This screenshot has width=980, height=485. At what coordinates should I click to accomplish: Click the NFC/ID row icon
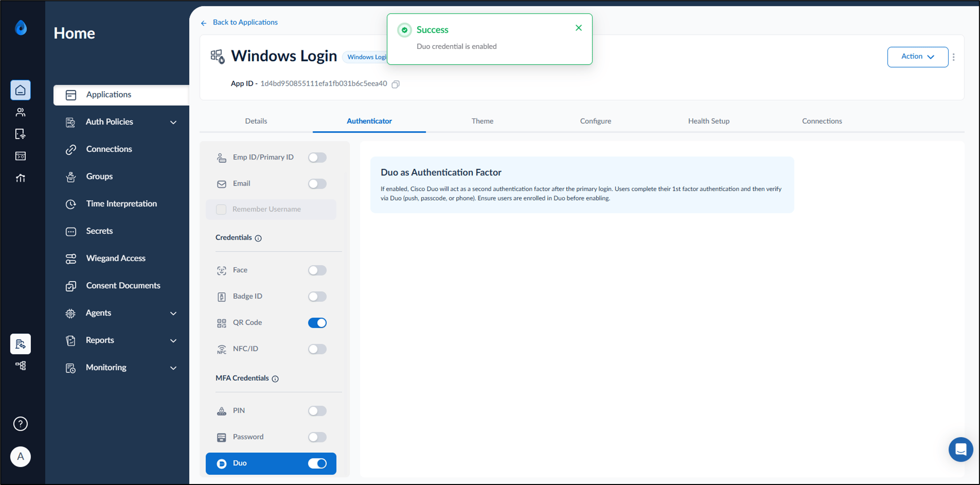(222, 349)
